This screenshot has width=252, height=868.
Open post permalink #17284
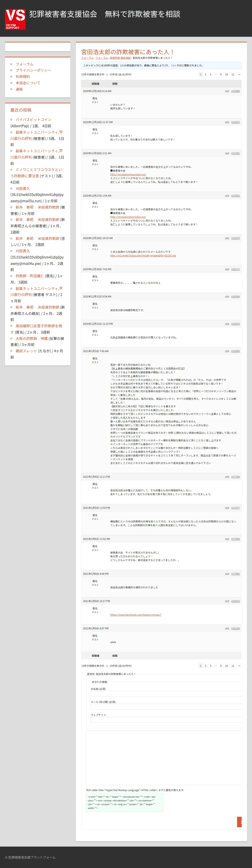point(235,477)
